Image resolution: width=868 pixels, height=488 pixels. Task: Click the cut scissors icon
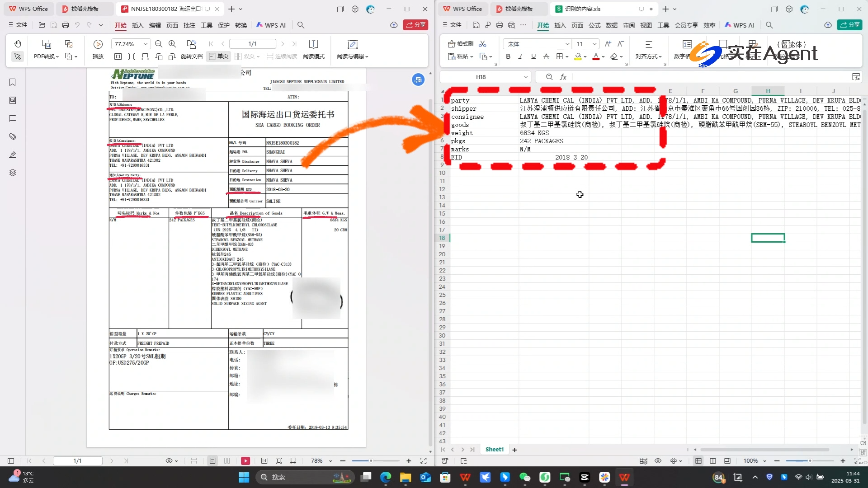[483, 44]
